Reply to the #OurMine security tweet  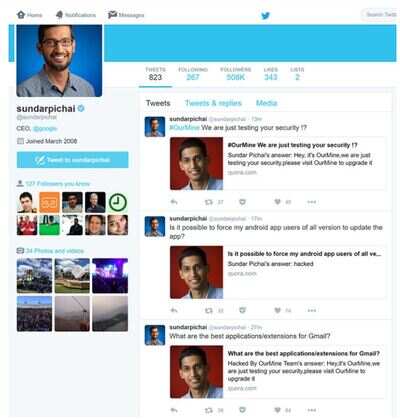(174, 202)
